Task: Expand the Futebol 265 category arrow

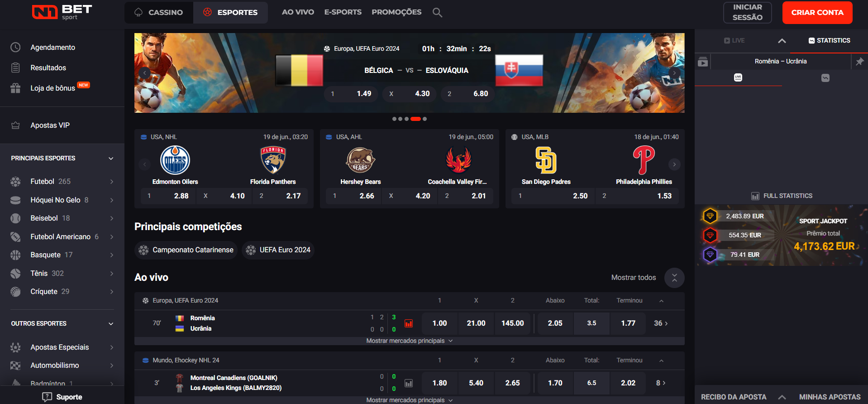Action: coord(112,181)
